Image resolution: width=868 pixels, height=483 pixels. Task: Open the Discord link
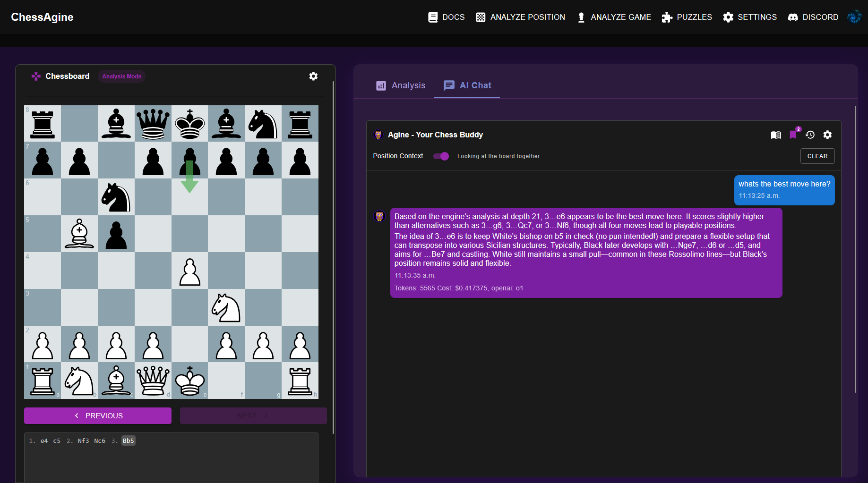[813, 17]
